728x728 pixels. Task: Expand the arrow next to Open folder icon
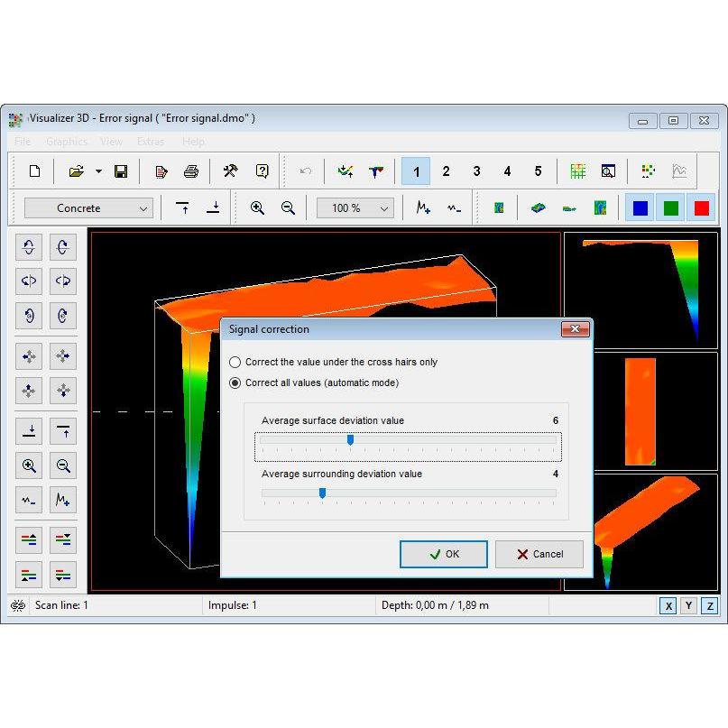click(98, 171)
